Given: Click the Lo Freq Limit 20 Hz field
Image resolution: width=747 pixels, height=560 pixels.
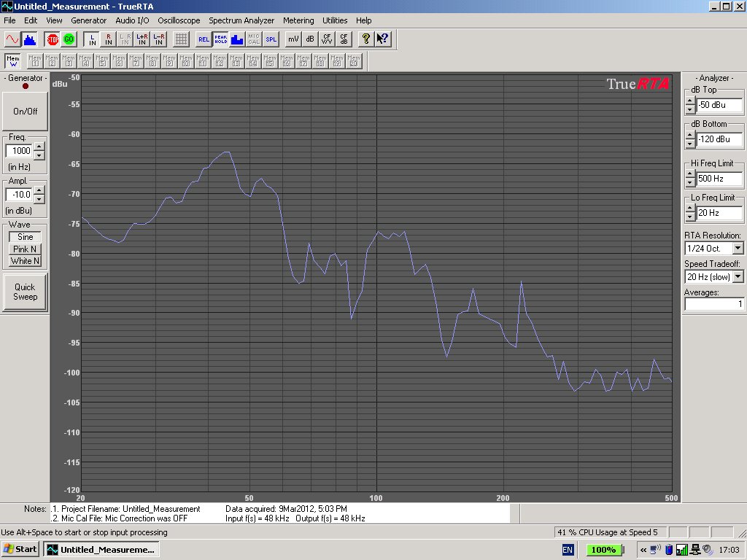Looking at the screenshot, I should click(719, 213).
